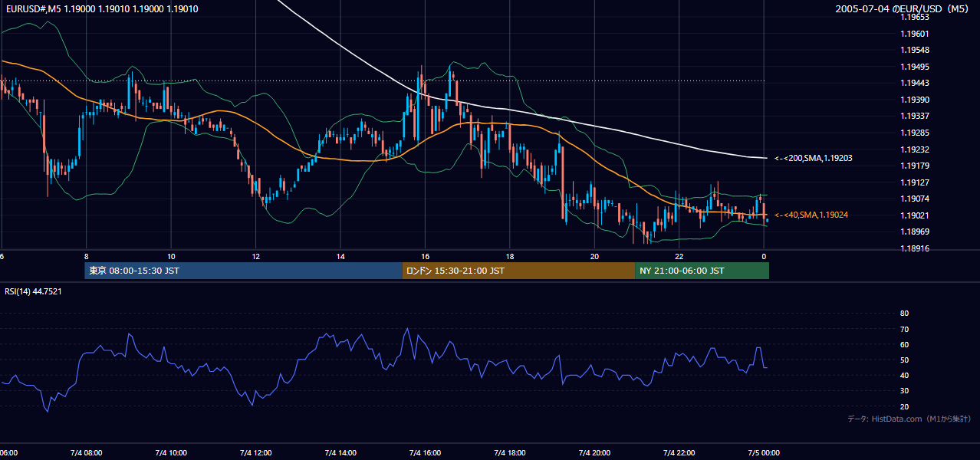Click price level 1.19390 on the axis

(914, 100)
